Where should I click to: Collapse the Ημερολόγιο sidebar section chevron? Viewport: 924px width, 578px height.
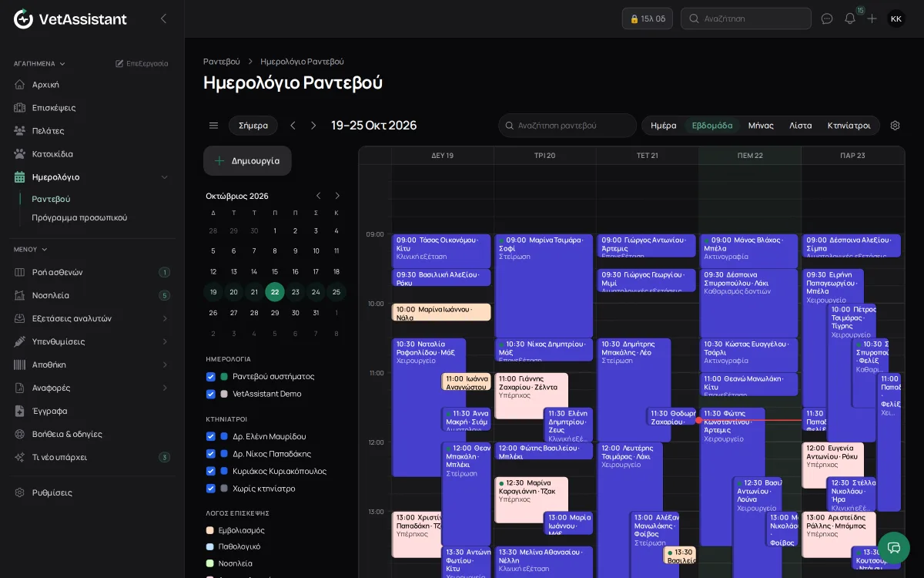pos(164,177)
